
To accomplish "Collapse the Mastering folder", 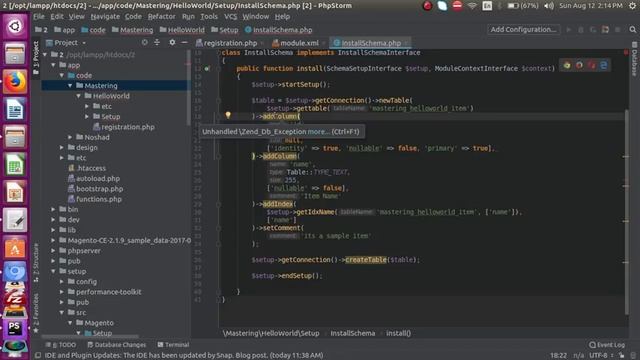I will 70,86.
